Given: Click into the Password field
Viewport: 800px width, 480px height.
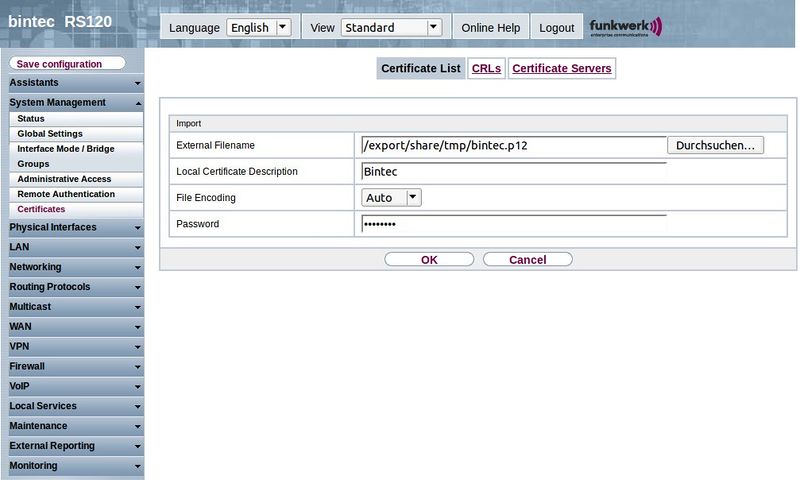Looking at the screenshot, I should 513,224.
